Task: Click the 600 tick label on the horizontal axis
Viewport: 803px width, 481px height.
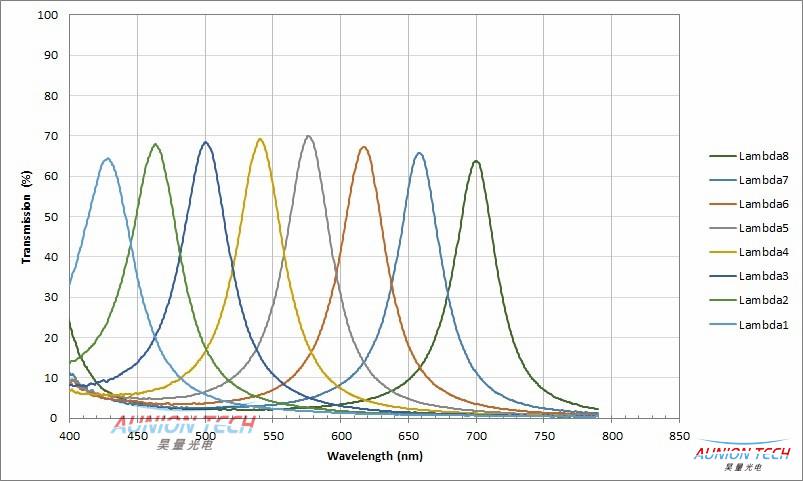Action: (340, 437)
